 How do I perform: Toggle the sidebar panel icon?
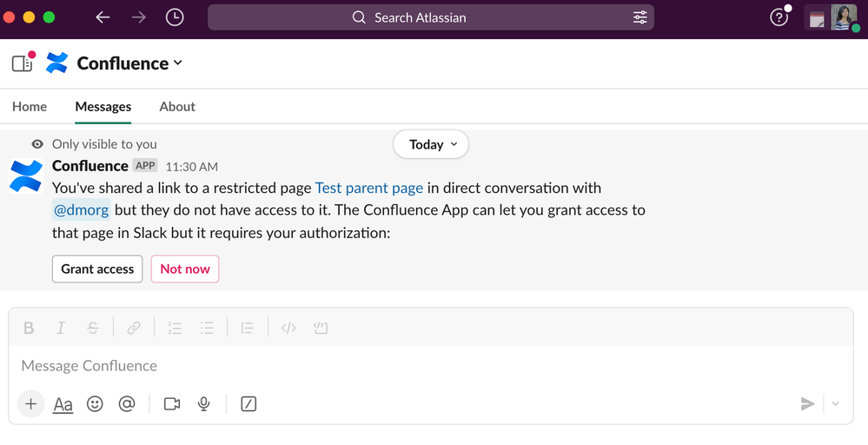[22, 63]
